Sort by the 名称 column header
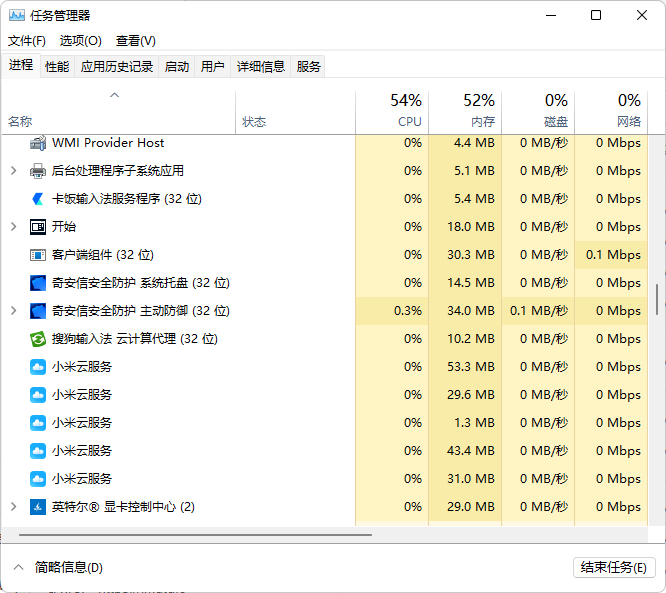Screen dimensions: 666x593 click(x=119, y=112)
